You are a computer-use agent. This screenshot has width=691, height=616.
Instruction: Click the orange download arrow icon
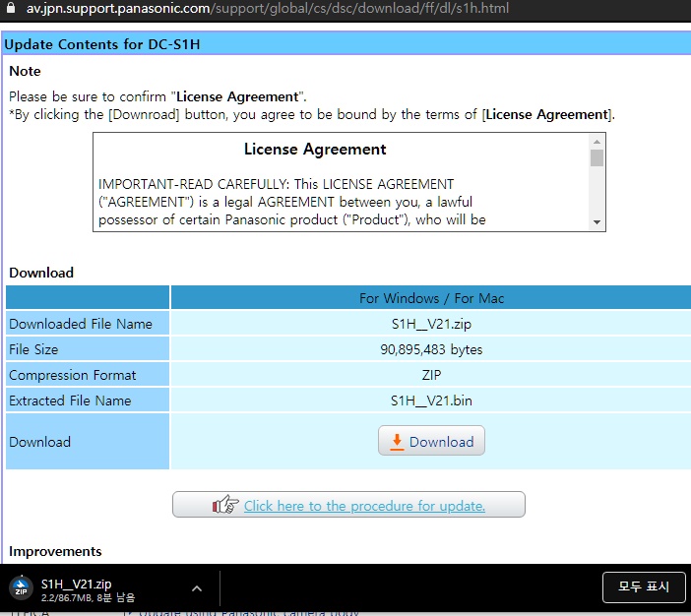[397, 442]
